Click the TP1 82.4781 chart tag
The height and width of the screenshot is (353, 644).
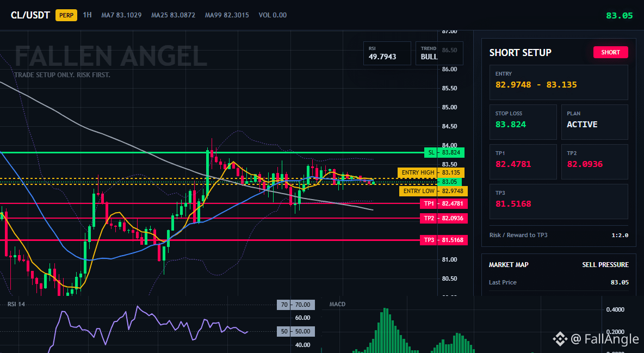(x=444, y=203)
